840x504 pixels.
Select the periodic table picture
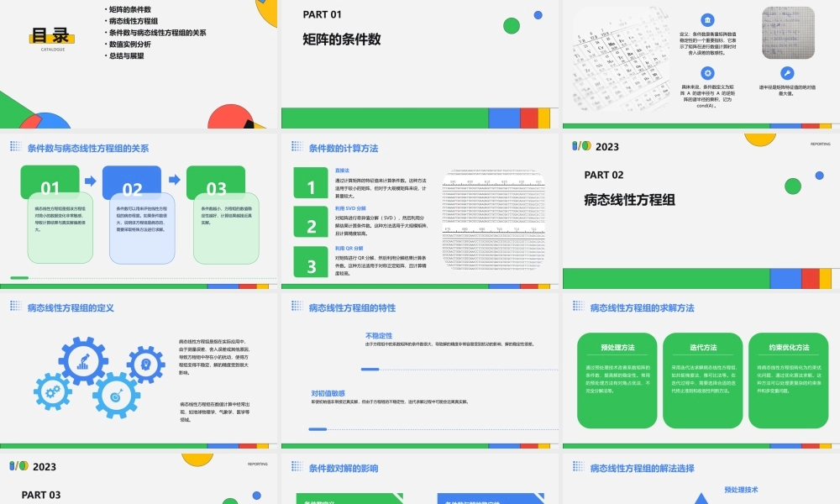[x=621, y=60]
